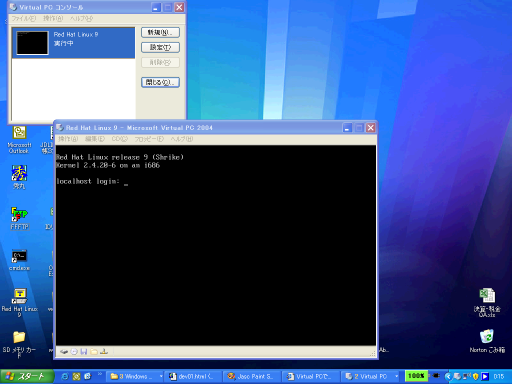Viewport: 512px width, 384px height.
Task: Open the 編集 menu in Red Hat Linux 9 window
Action: tap(95, 139)
